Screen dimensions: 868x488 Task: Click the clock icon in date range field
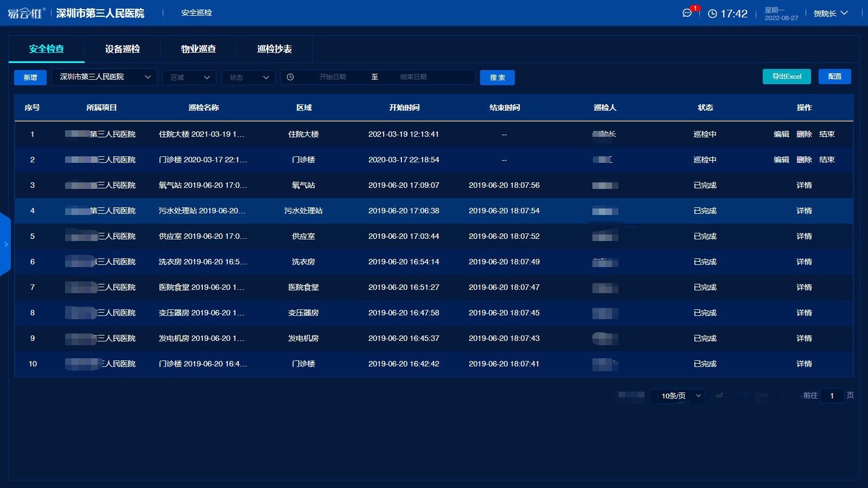pyautogui.click(x=290, y=77)
